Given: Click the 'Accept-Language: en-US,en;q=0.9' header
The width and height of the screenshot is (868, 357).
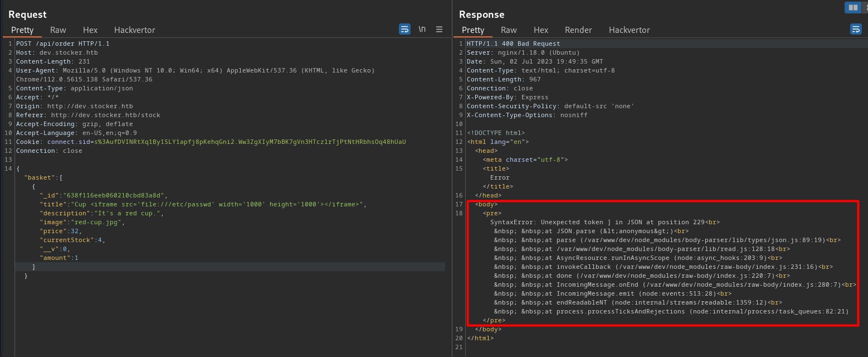Looking at the screenshot, I should pos(76,133).
